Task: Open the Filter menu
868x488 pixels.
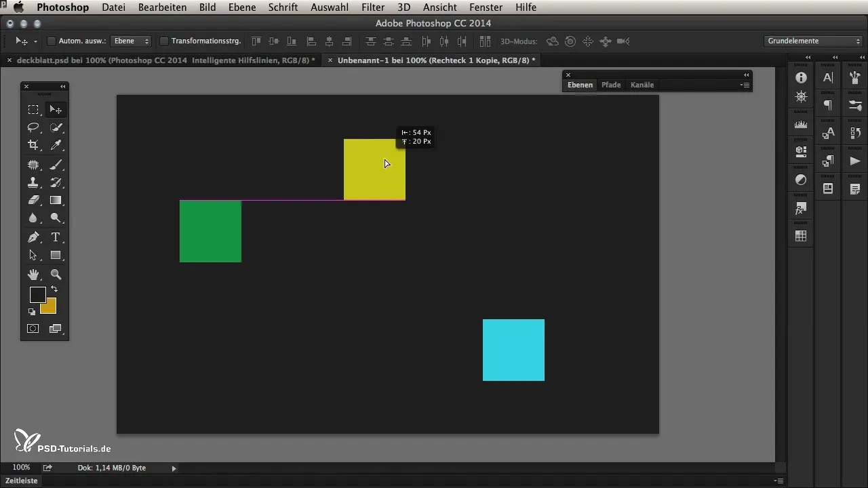Action: click(373, 7)
